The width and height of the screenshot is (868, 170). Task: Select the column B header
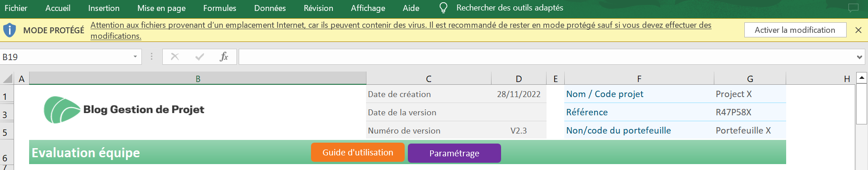click(198, 78)
